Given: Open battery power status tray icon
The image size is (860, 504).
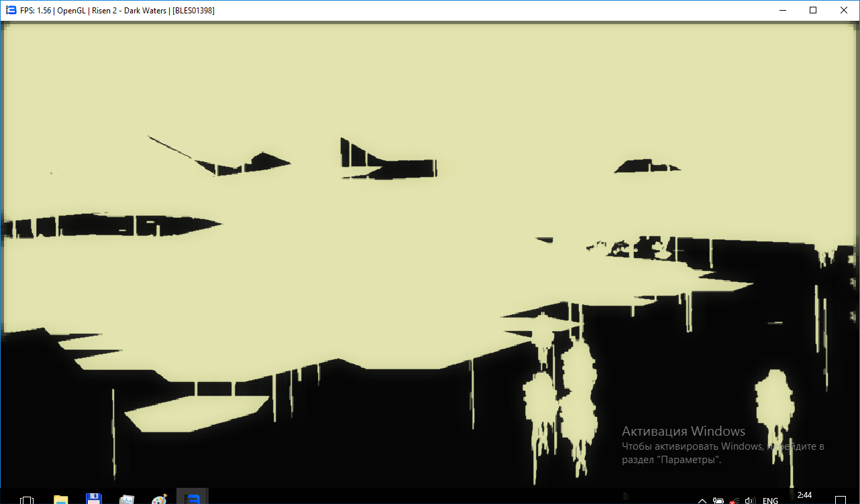Looking at the screenshot, I should coord(718,500).
